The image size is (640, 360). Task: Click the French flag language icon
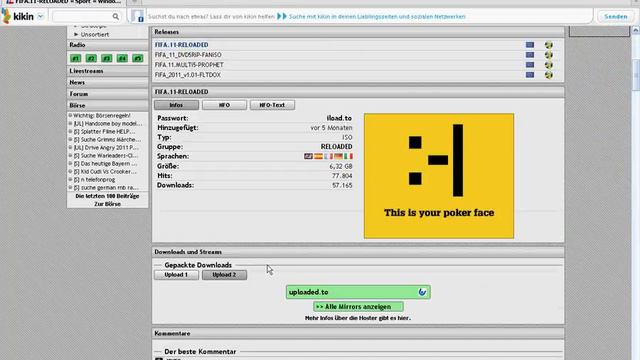tap(328, 156)
